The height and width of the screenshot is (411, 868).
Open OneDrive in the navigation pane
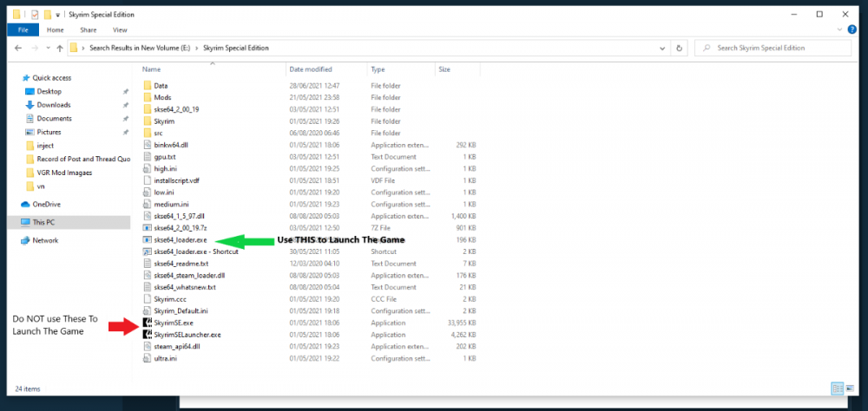pos(46,204)
